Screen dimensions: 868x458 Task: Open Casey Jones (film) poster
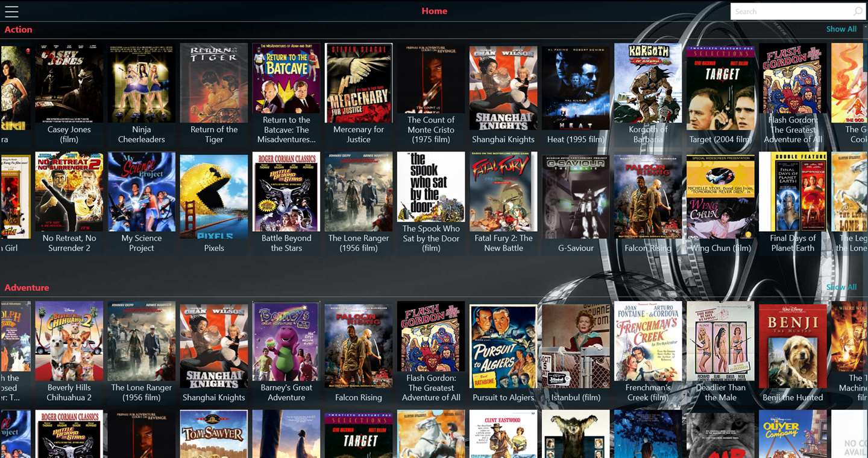point(69,83)
